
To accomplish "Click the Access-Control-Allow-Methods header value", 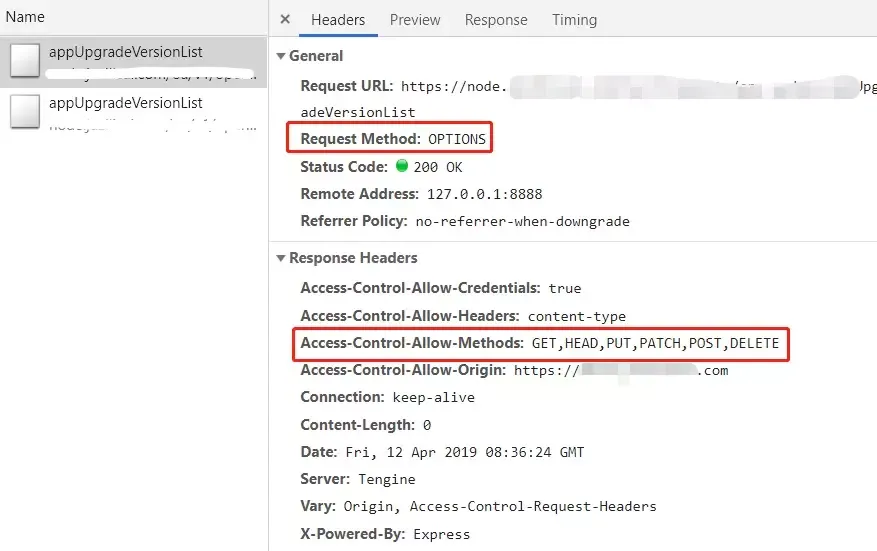I will click(x=655, y=343).
